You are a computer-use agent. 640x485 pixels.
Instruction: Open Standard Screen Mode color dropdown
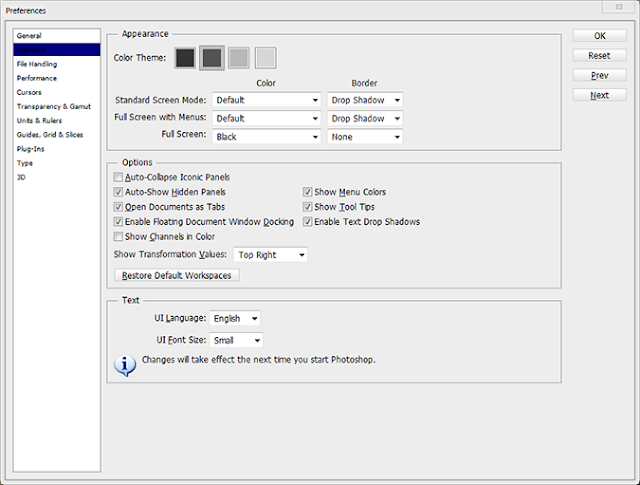click(267, 100)
